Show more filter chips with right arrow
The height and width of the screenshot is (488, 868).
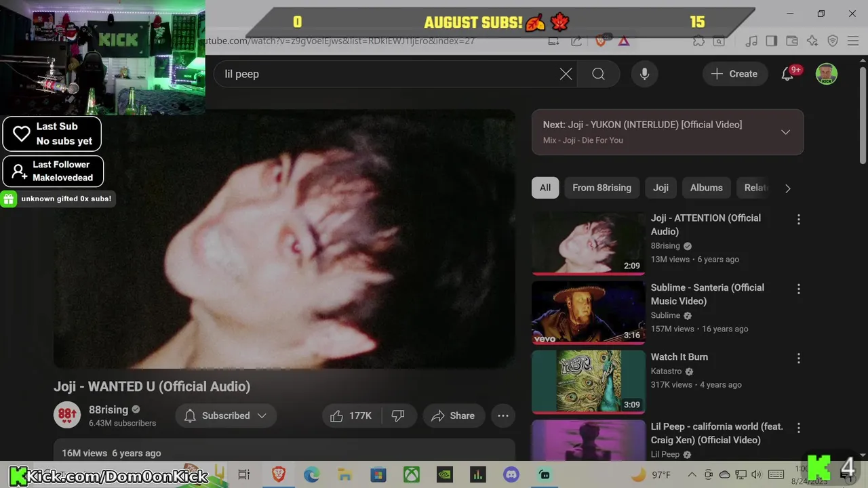tap(787, 188)
